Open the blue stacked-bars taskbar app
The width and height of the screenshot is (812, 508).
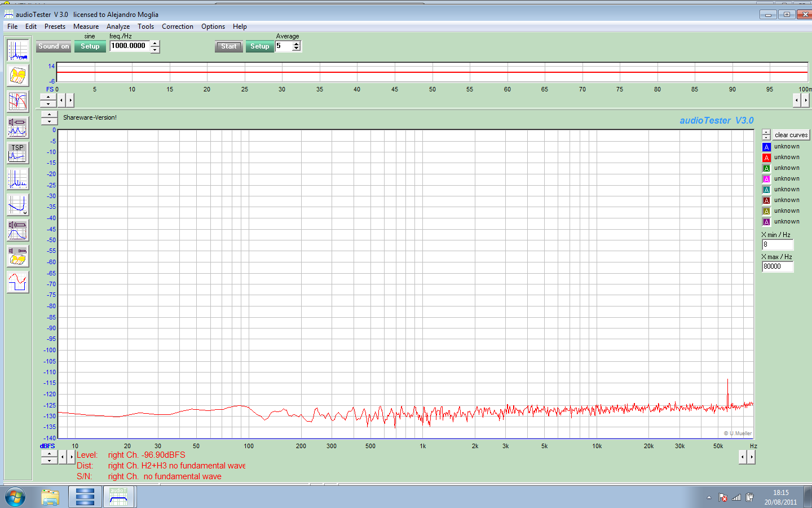(x=85, y=497)
